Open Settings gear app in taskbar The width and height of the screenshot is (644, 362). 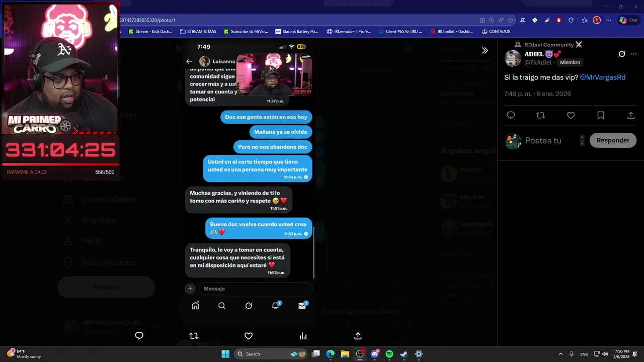[x=419, y=354]
